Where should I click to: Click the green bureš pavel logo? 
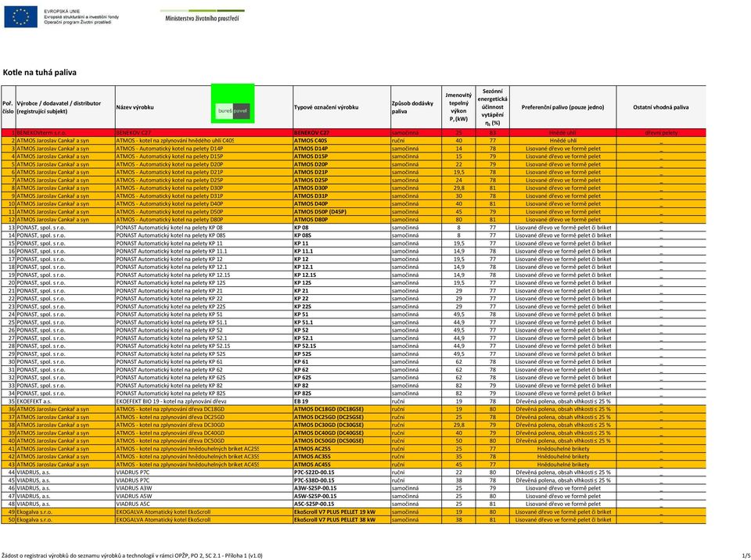(233, 103)
